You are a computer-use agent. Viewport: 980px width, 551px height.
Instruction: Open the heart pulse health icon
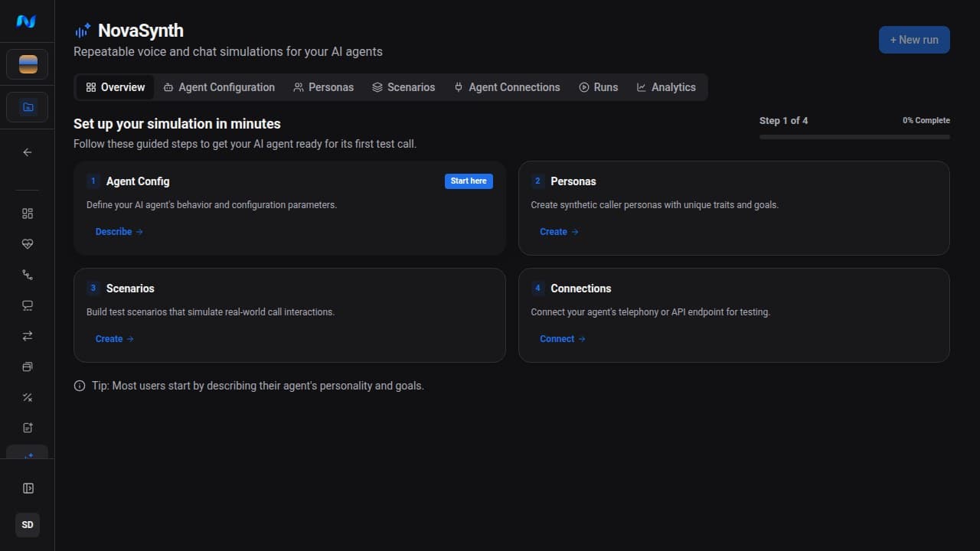tap(28, 244)
